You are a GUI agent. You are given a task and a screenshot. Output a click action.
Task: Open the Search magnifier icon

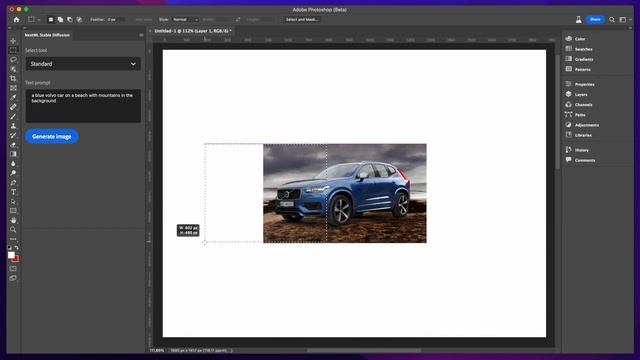click(x=612, y=19)
